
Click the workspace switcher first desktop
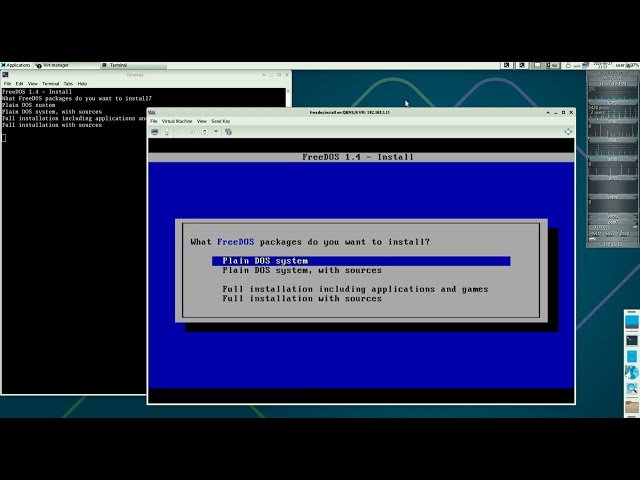click(537, 65)
